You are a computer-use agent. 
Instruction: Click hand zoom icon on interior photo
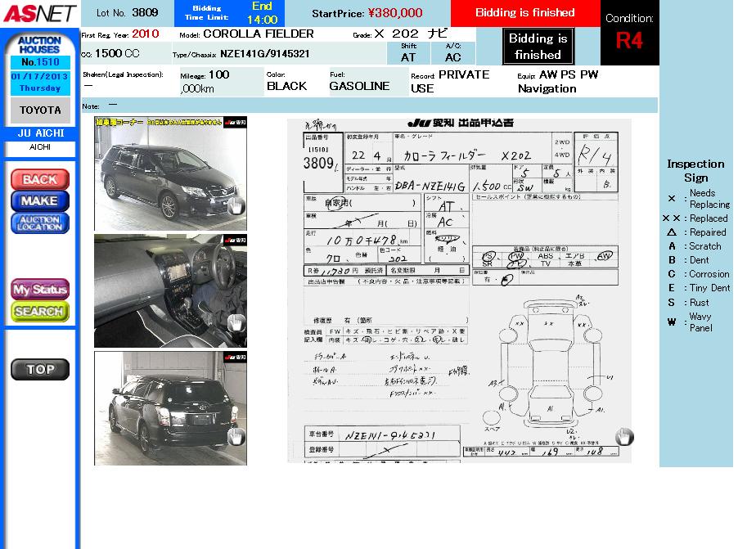[236, 322]
